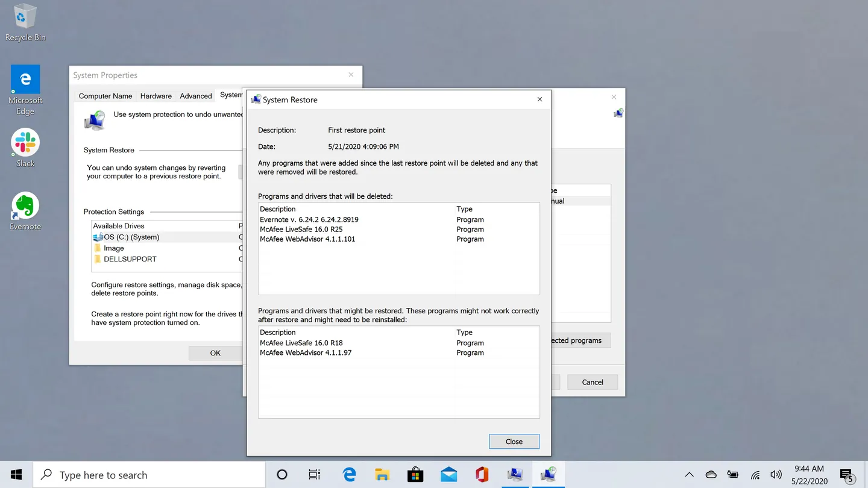Image resolution: width=868 pixels, height=488 pixels.
Task: Click the System Protection computer icon
Action: click(95, 120)
